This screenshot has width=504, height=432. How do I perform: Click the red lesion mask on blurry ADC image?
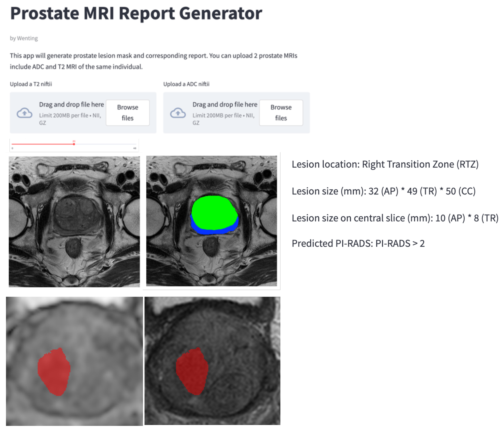54,371
